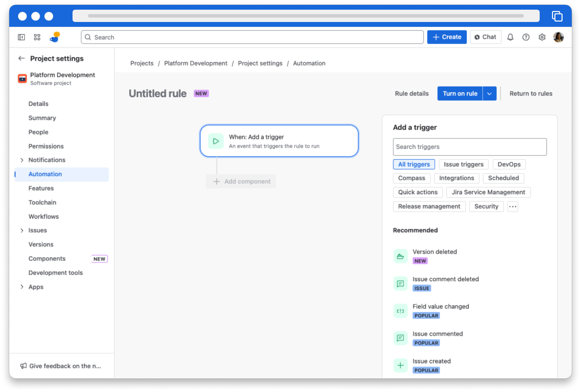Screen dimensions: 581x392
Task: Select the Security filter
Action: click(x=487, y=207)
